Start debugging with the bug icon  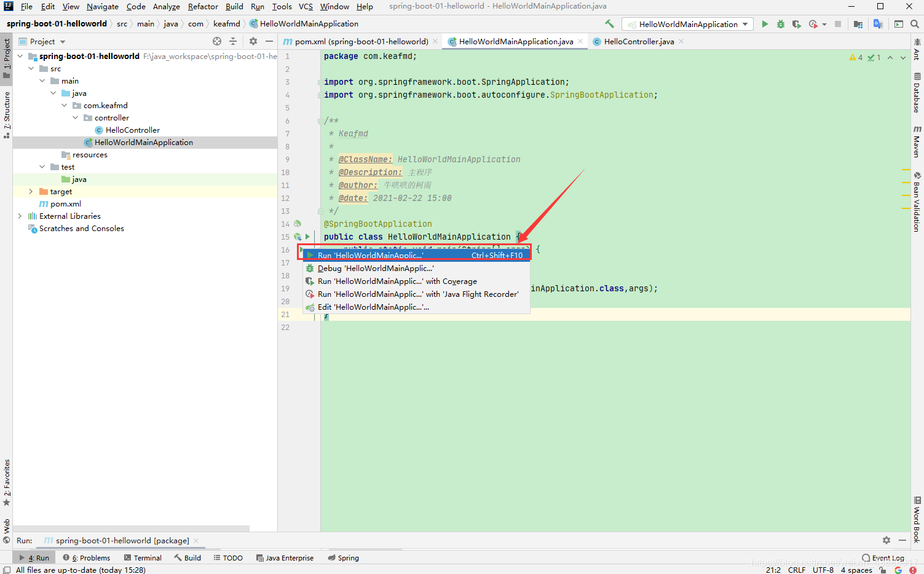pos(780,24)
